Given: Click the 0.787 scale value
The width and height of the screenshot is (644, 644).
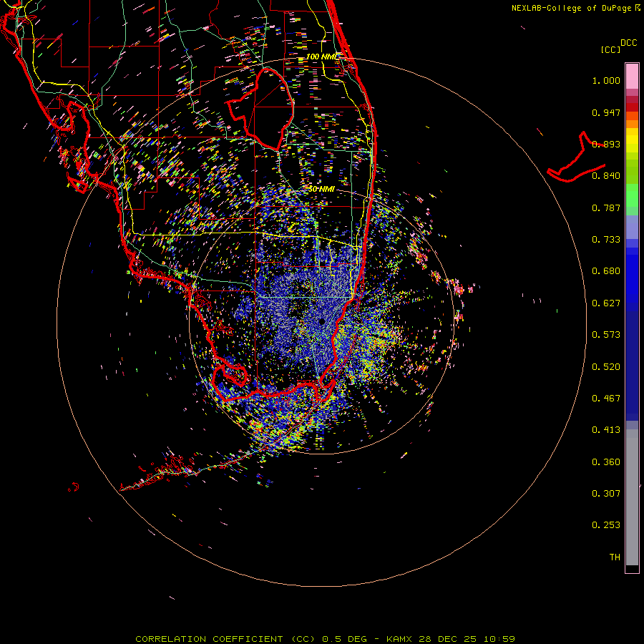Looking at the screenshot, I should click(606, 208).
